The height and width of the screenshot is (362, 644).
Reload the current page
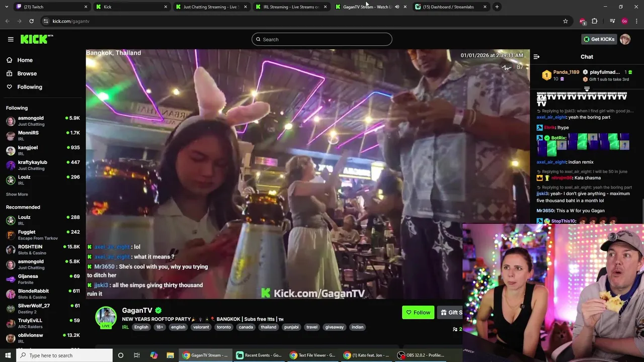[31, 21]
